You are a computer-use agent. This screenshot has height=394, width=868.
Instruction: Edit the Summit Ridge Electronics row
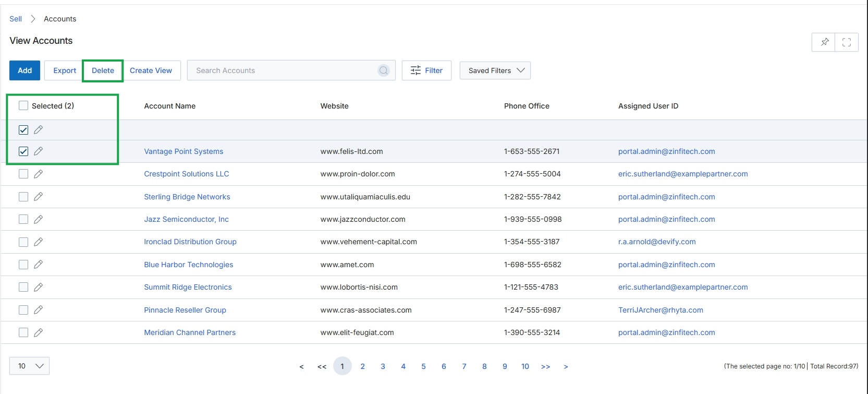[39, 287]
